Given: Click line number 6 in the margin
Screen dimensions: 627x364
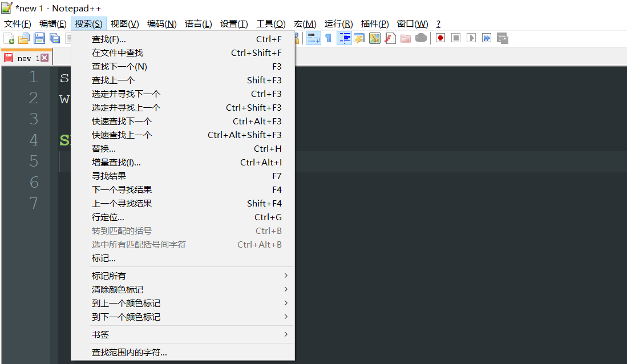Looking at the screenshot, I should pos(34,182).
